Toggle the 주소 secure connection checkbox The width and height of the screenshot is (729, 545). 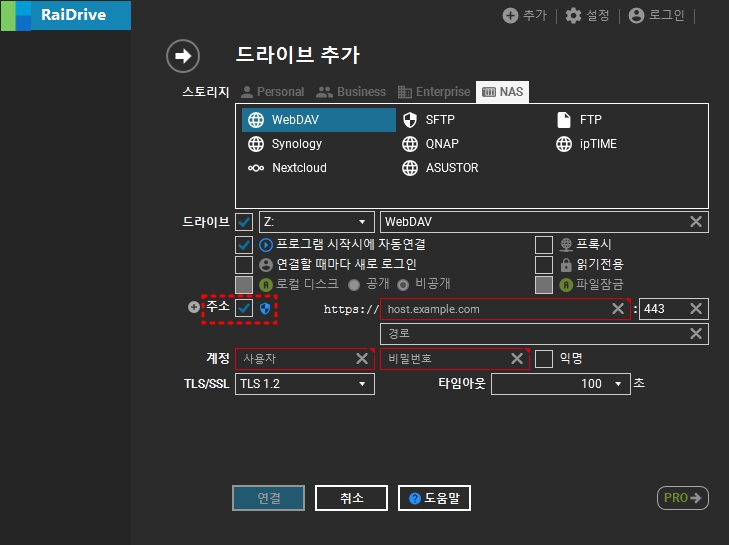point(244,308)
